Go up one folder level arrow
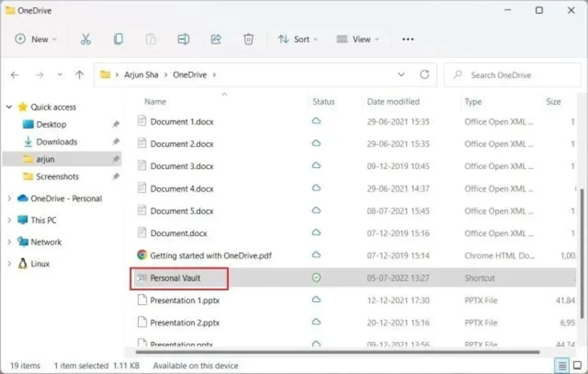Screen dimensions: 588x374 coord(79,75)
